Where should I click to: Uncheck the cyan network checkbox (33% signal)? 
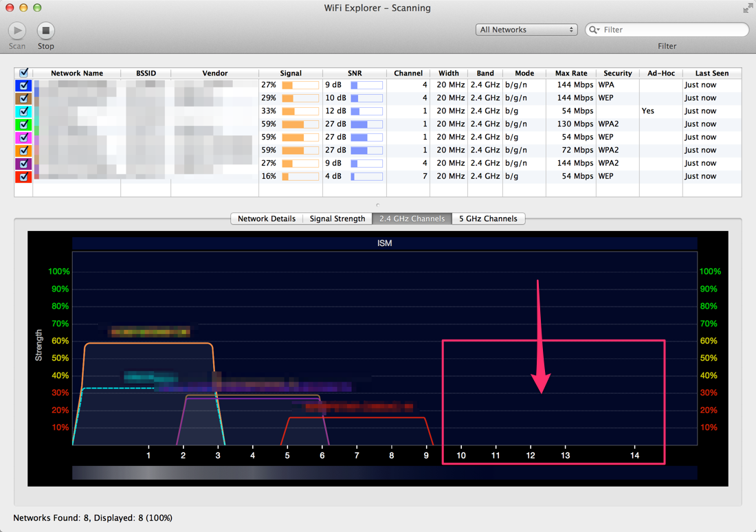pos(23,111)
